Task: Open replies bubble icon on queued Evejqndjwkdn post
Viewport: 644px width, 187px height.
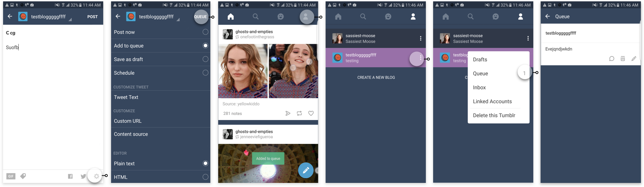Action: coord(612,58)
